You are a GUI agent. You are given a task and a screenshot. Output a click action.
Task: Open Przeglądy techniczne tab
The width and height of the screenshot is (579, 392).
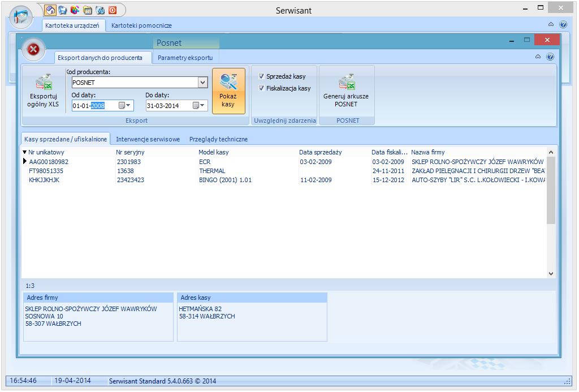click(219, 139)
